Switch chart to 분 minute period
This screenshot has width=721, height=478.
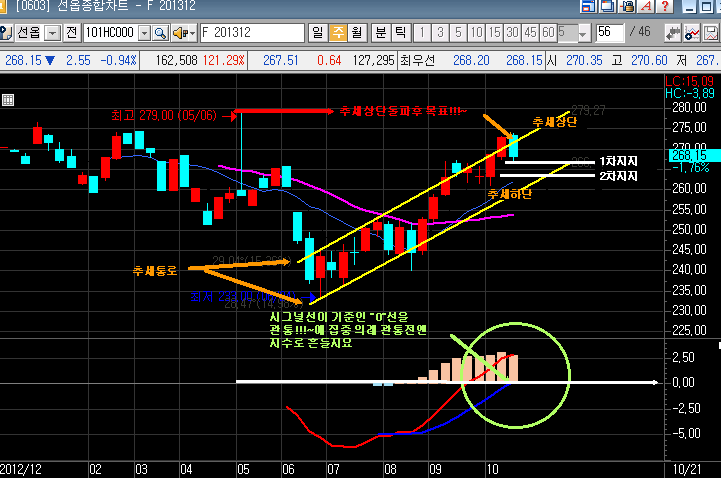[381, 33]
